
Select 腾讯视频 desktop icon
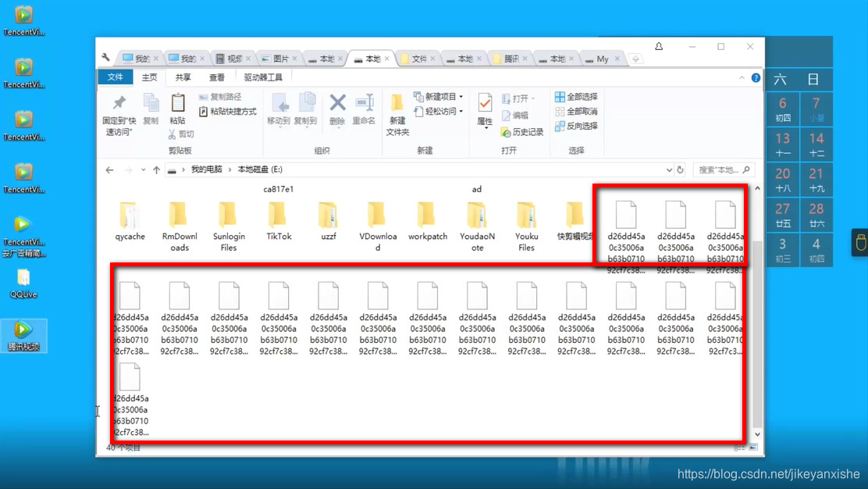tap(23, 336)
